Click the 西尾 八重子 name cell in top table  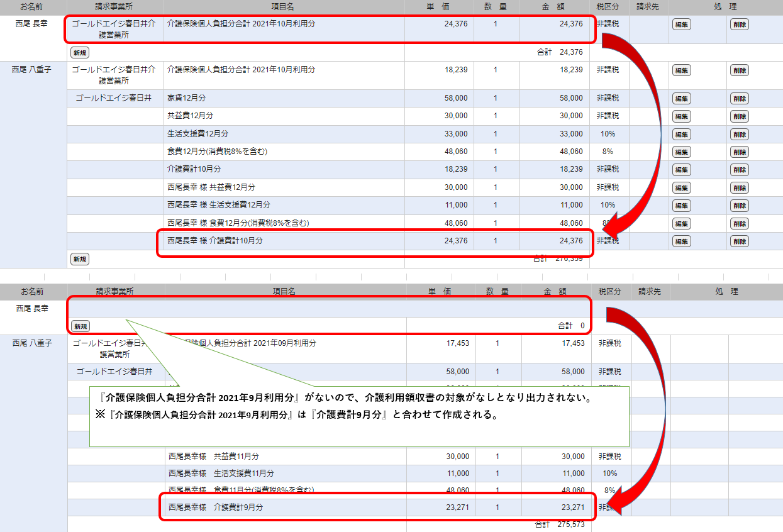click(x=33, y=70)
